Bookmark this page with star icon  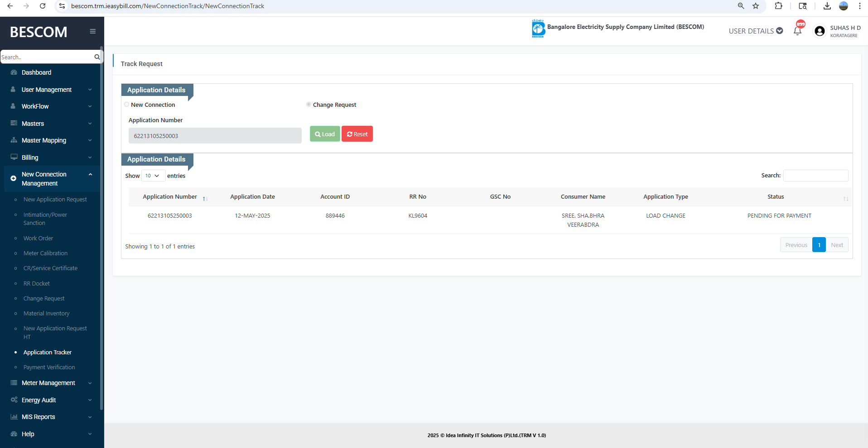[756, 6]
